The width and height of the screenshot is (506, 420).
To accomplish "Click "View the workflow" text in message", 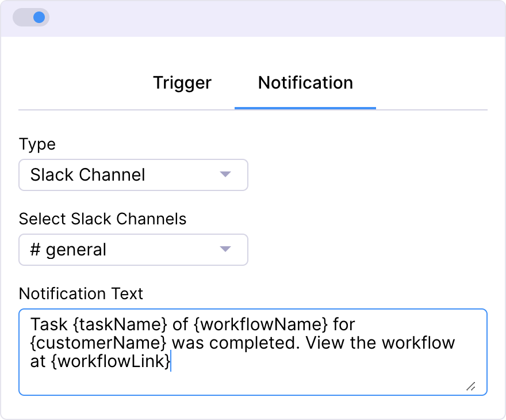I will [380, 343].
